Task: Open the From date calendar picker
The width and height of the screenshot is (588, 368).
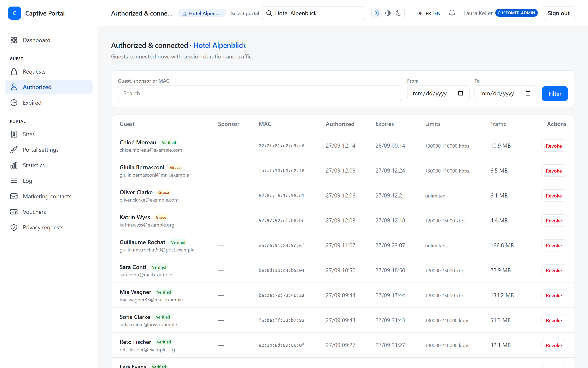Action: (x=460, y=93)
